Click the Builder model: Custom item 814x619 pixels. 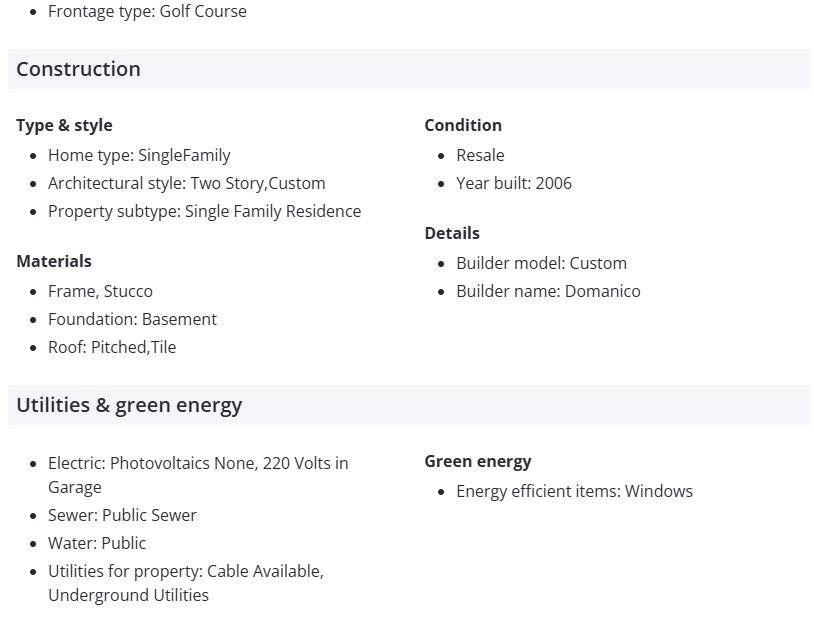(541, 263)
